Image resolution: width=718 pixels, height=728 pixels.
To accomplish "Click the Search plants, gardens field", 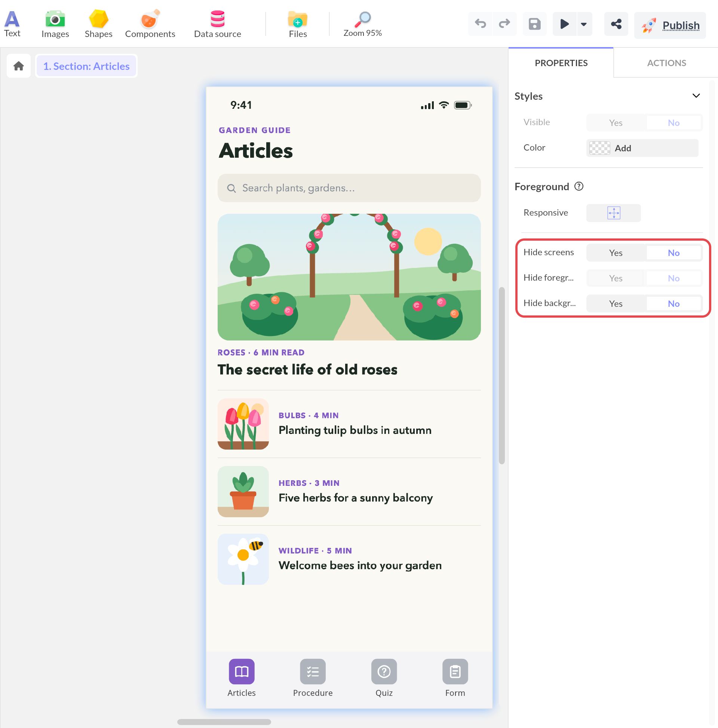I will click(x=349, y=188).
